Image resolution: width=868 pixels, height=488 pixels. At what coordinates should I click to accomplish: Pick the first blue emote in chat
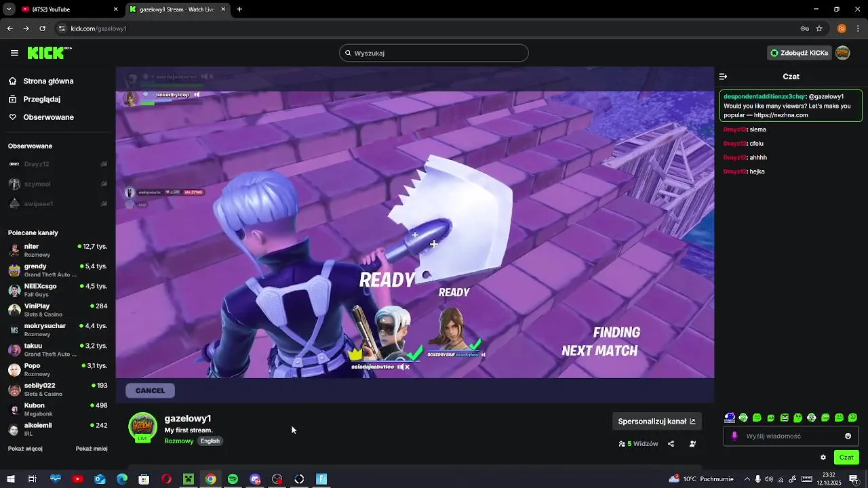pos(730,418)
